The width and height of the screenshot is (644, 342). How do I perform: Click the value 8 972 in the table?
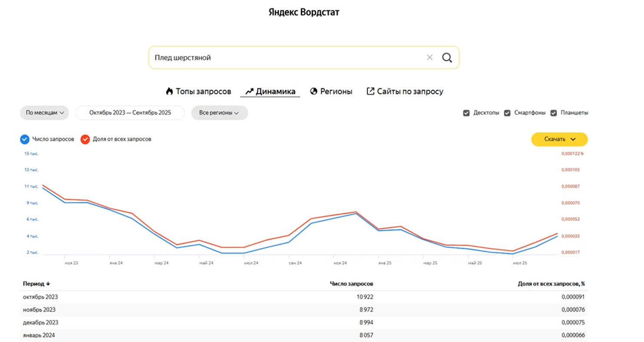coord(365,310)
